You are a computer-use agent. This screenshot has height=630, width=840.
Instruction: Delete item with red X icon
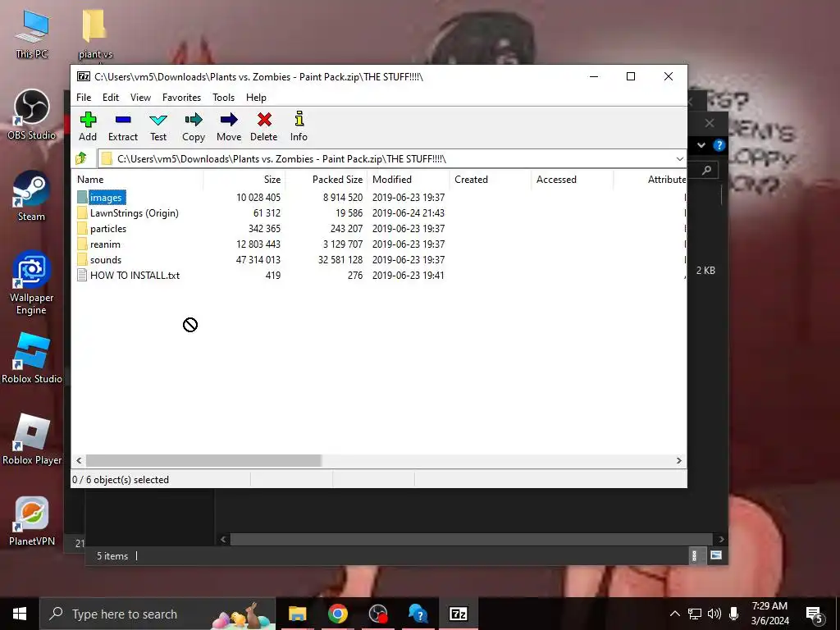coord(264,127)
